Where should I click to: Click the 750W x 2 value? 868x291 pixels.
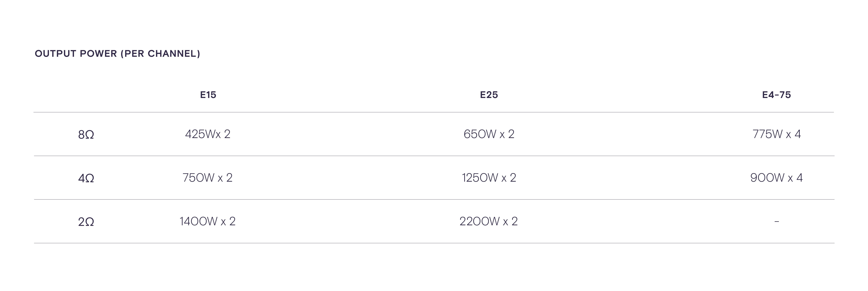(208, 178)
